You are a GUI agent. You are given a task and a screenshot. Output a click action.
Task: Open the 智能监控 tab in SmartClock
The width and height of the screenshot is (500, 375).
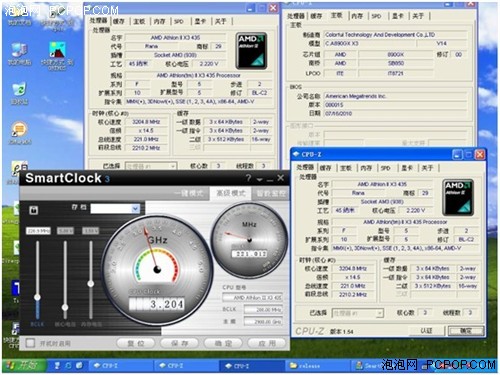click(271, 193)
